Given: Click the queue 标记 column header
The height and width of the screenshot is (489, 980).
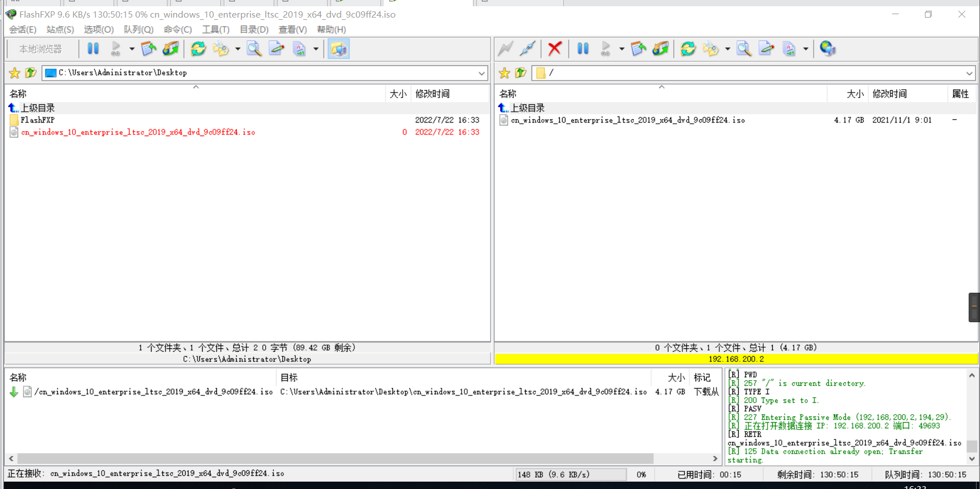Looking at the screenshot, I should [705, 377].
